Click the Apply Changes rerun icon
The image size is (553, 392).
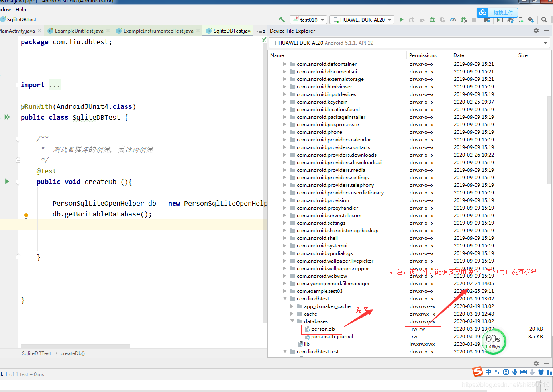pyautogui.click(x=412, y=20)
